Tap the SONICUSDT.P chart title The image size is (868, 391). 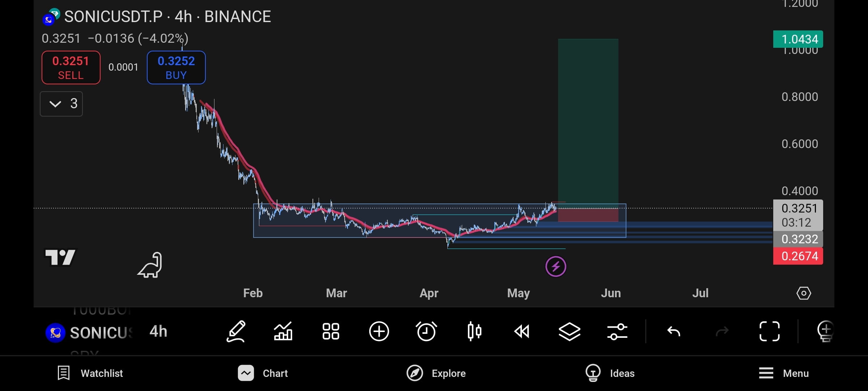[167, 17]
